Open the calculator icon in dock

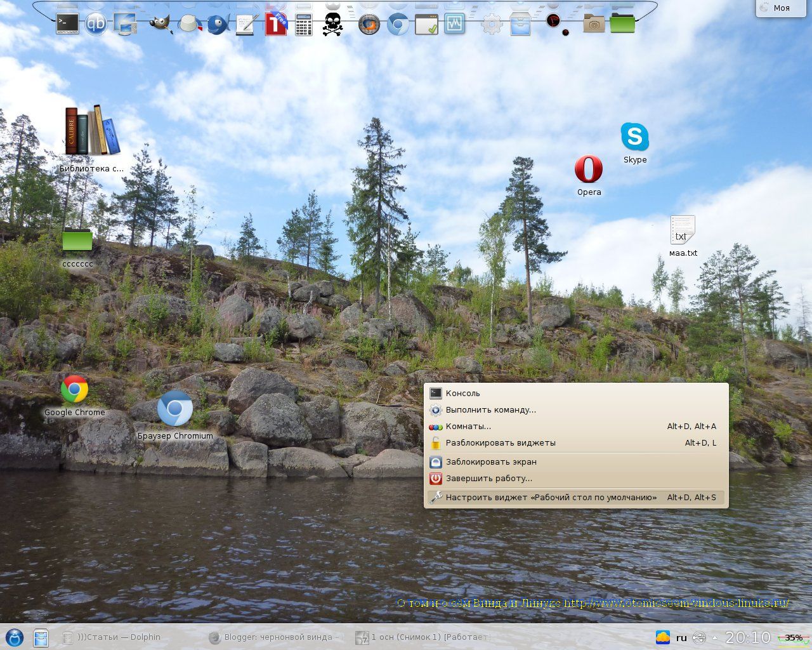(304, 25)
